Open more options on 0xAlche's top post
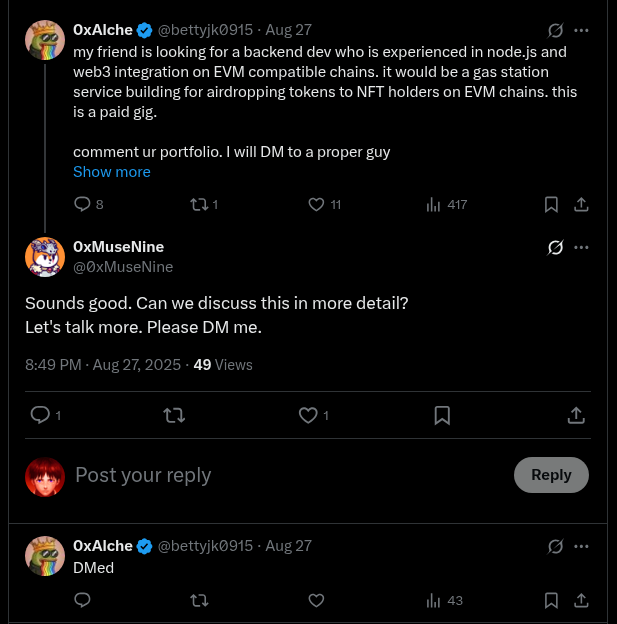Viewport: 617px width, 624px height. pos(581,31)
